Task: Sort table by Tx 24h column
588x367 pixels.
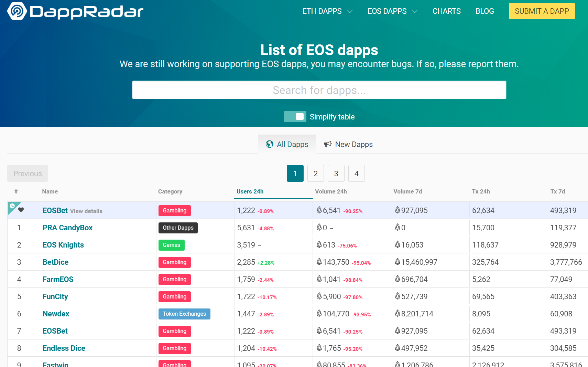Action: coord(481,191)
